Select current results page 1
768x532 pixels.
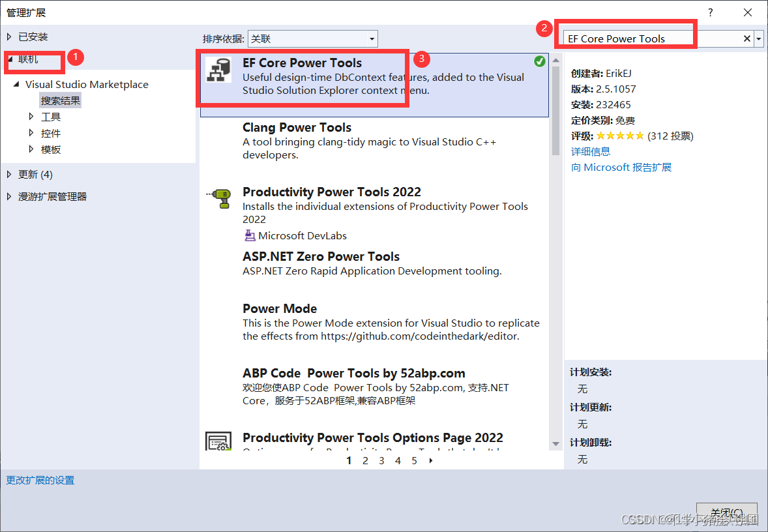pos(349,460)
